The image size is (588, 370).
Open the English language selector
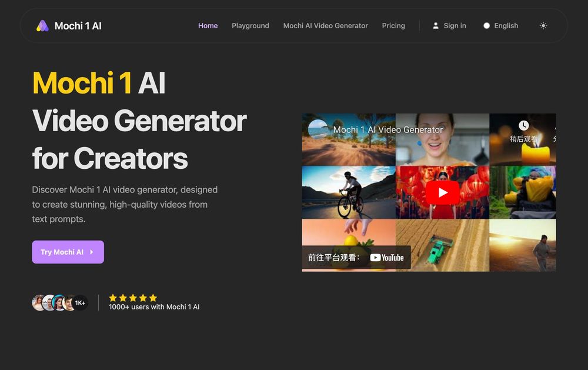pyautogui.click(x=500, y=26)
